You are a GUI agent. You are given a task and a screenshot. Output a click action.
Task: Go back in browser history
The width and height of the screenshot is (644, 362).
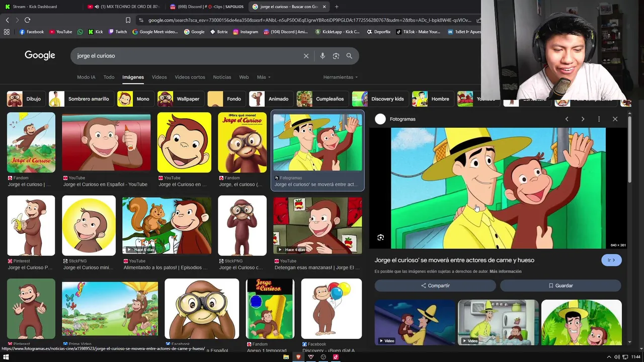pos(7,20)
